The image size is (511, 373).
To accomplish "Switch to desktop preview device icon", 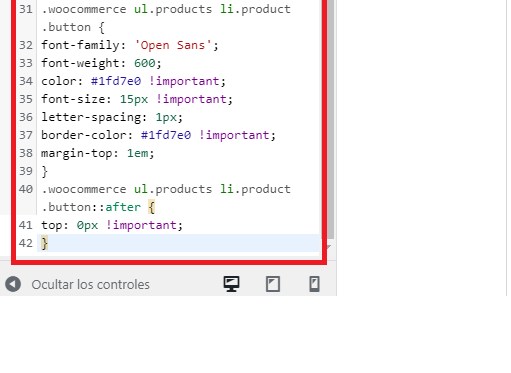I will (x=231, y=284).
